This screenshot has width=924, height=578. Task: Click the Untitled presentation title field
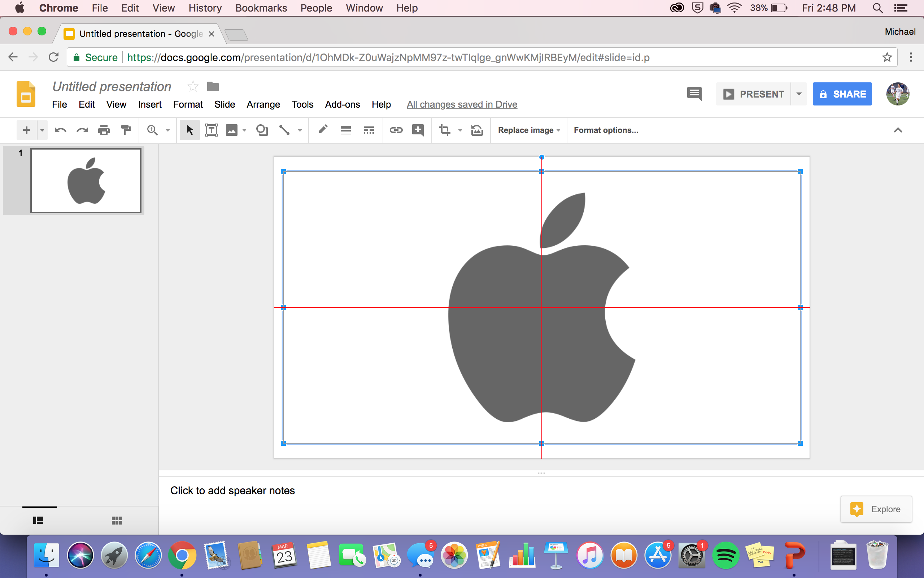coord(112,87)
